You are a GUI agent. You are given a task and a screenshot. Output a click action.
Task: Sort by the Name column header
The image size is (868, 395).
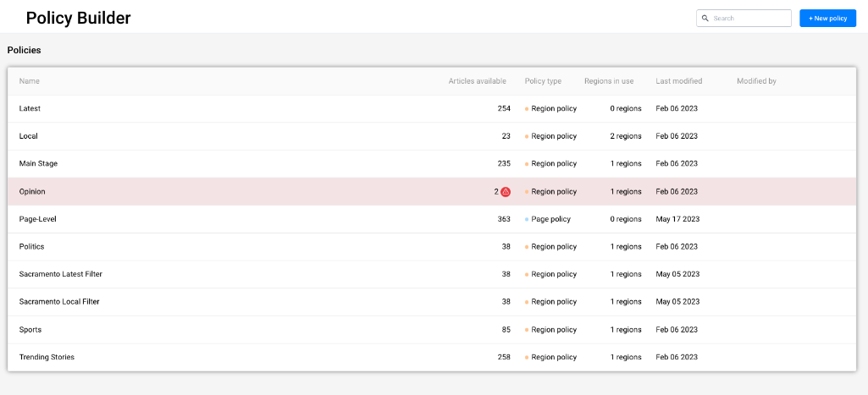(30, 81)
